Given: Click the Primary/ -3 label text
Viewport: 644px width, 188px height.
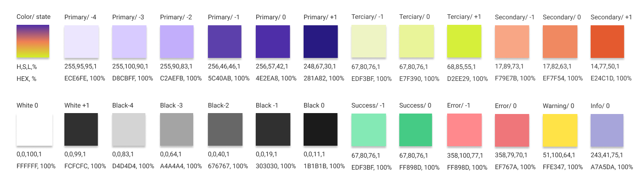Looking at the screenshot, I should click(128, 17).
